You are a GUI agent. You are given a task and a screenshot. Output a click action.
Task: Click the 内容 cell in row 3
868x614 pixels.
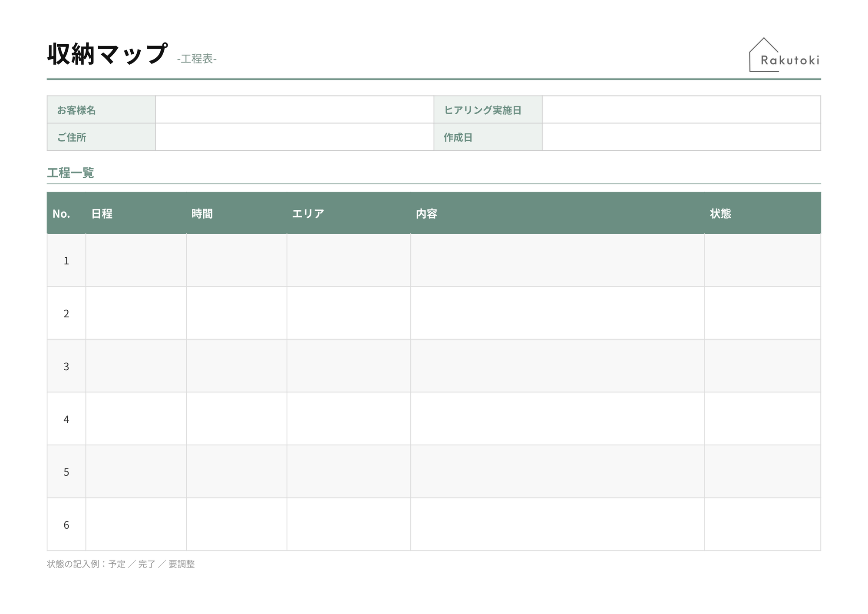pyautogui.click(x=558, y=366)
